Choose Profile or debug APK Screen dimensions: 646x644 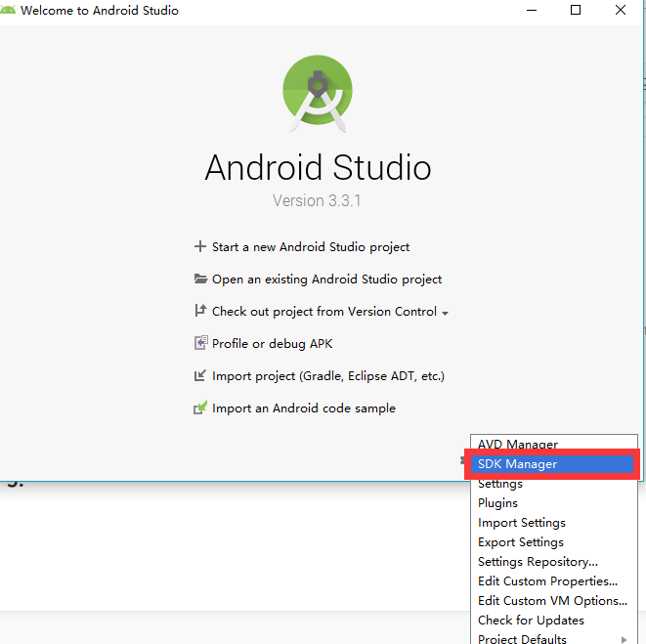click(x=272, y=344)
